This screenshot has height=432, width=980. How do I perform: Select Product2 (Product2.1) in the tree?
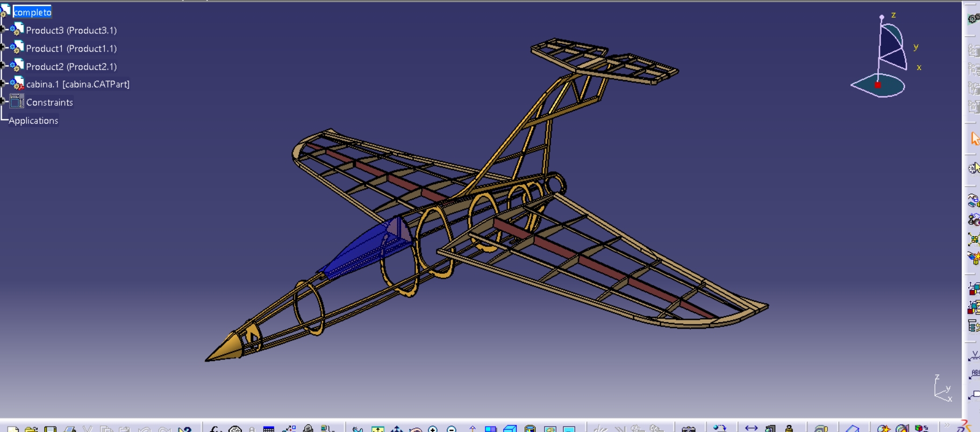71,67
